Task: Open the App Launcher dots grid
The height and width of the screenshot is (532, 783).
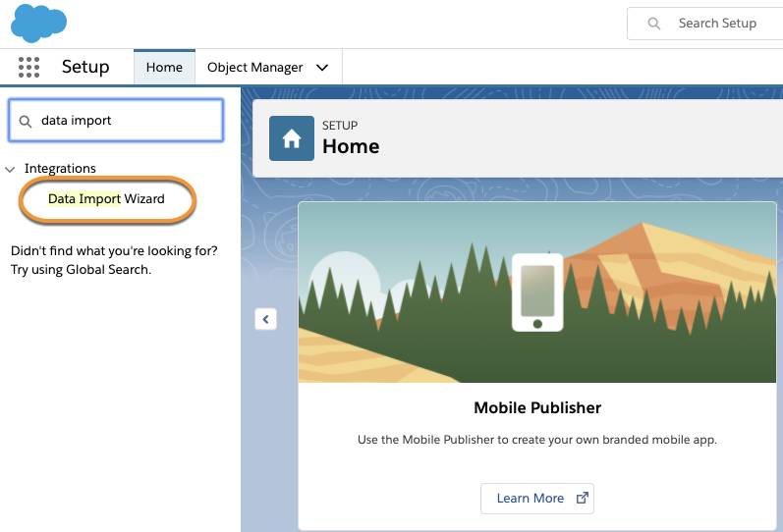Action: coord(28,67)
